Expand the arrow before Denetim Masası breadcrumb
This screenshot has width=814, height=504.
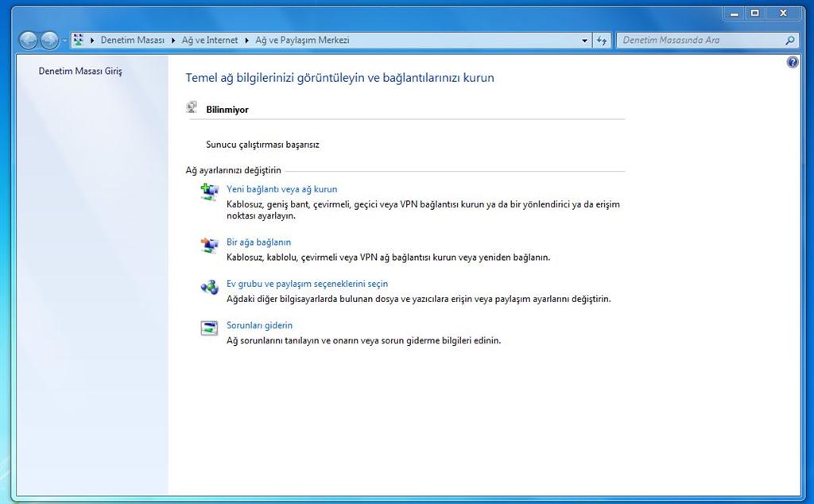coord(92,40)
